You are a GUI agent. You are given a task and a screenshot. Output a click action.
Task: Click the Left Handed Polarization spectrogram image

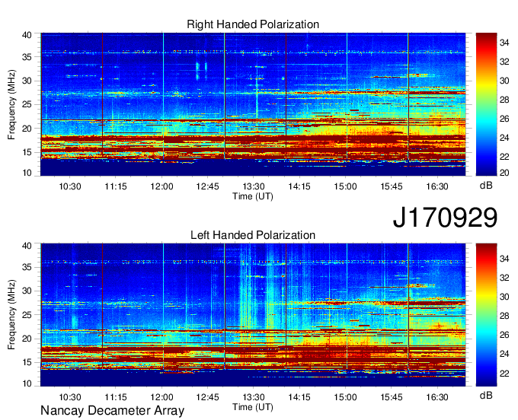coord(253,315)
